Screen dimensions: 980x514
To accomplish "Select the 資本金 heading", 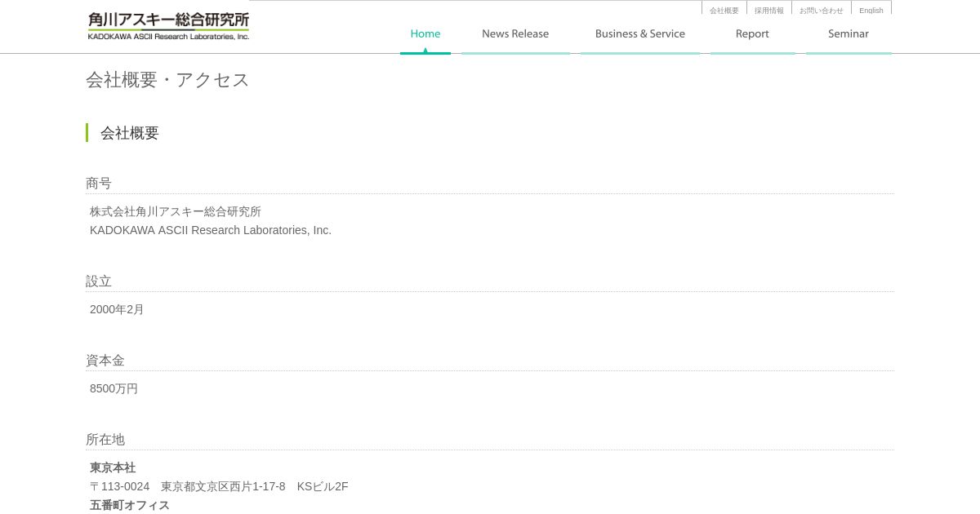I will click(x=105, y=361).
